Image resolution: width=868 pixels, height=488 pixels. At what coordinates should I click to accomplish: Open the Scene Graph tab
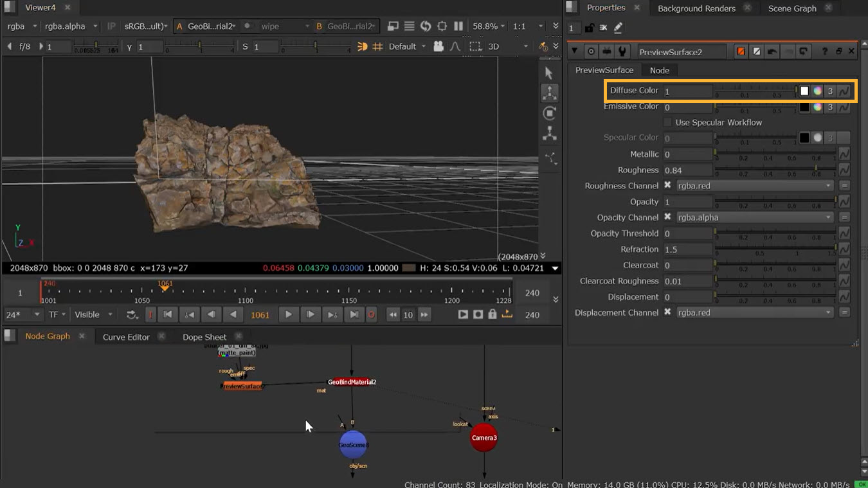click(792, 8)
